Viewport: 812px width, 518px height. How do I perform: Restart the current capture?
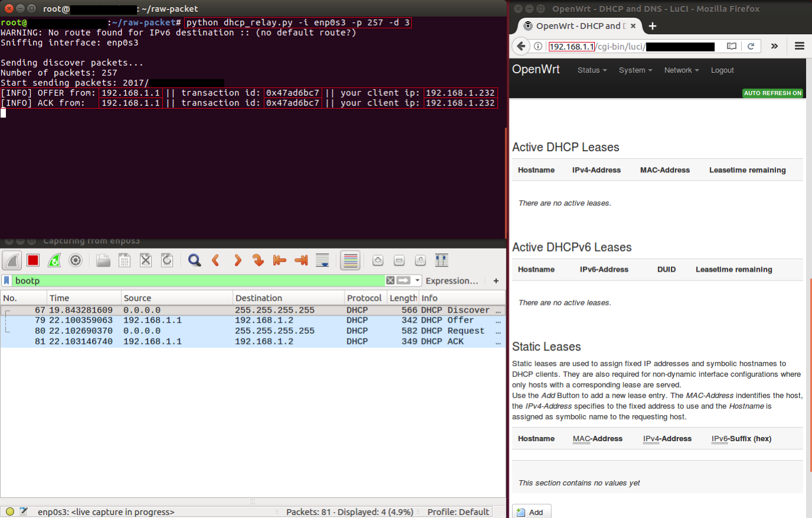click(x=54, y=260)
